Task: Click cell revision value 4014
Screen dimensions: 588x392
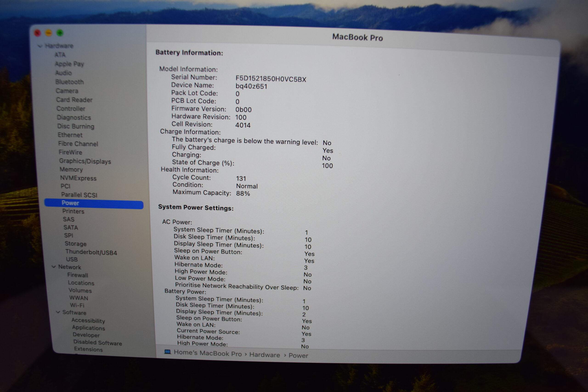Action: [243, 125]
